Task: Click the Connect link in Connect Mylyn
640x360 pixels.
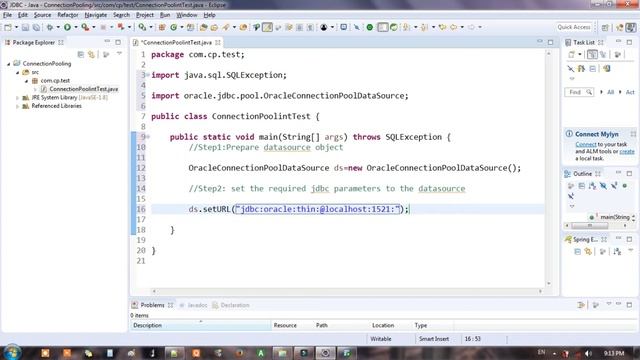Action: [586, 144]
